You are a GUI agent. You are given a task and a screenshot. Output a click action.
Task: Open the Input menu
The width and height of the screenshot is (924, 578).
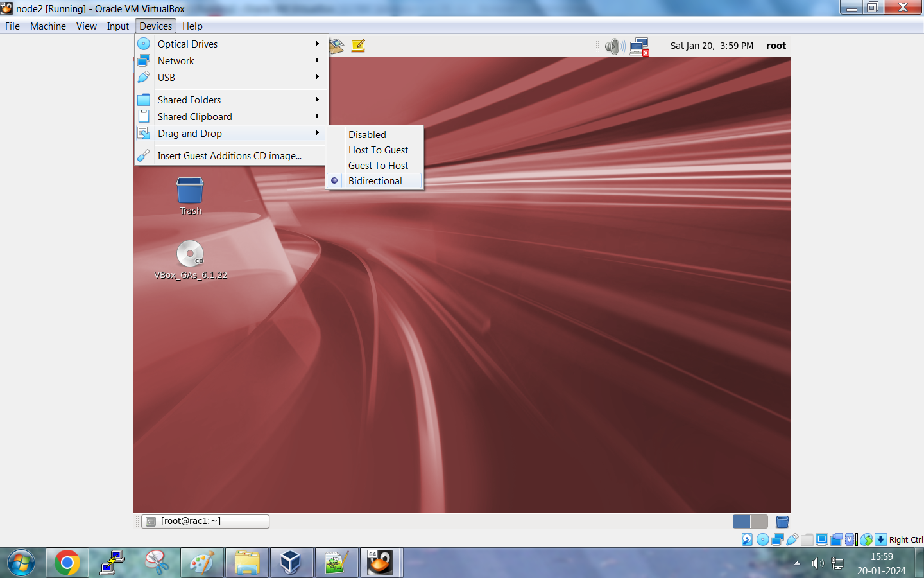118,26
